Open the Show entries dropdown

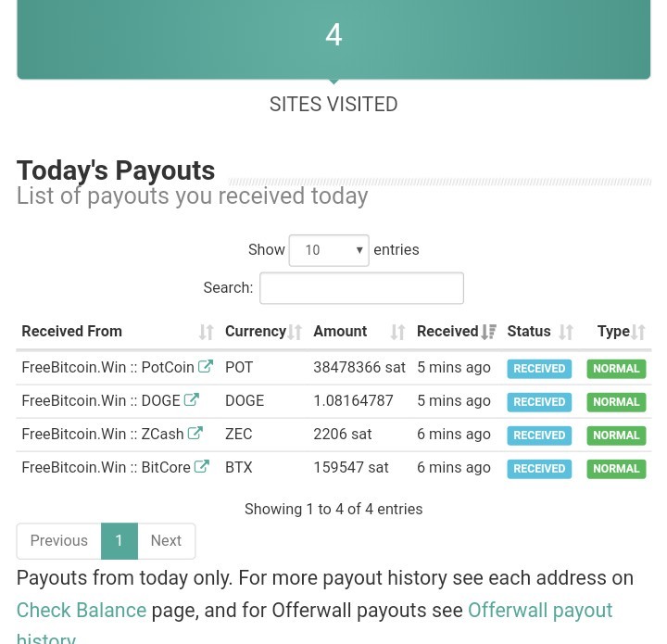click(x=329, y=250)
